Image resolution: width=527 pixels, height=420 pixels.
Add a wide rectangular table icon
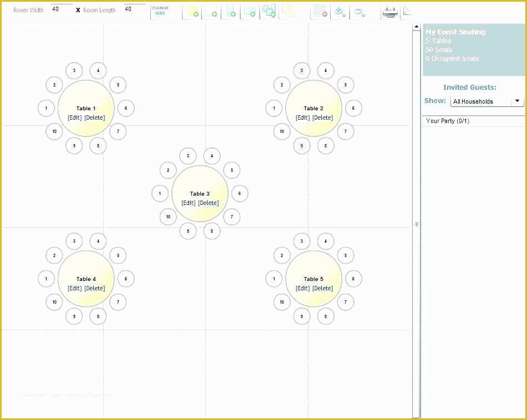(x=250, y=11)
